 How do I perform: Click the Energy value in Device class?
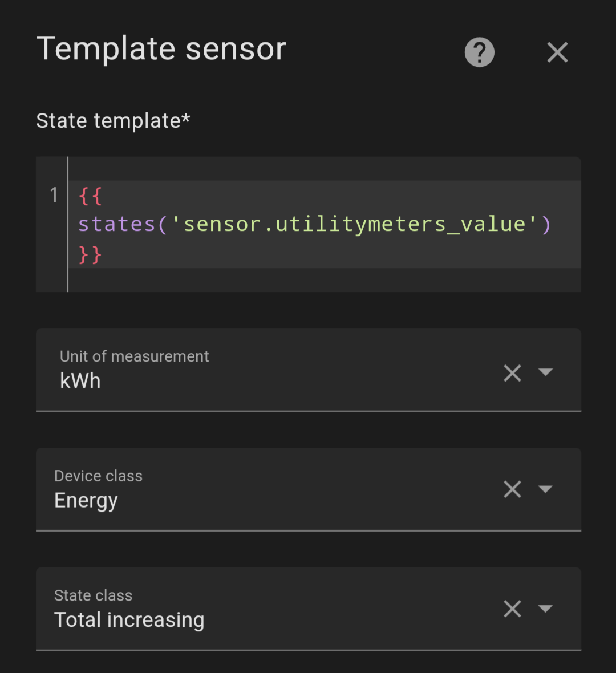click(x=86, y=501)
